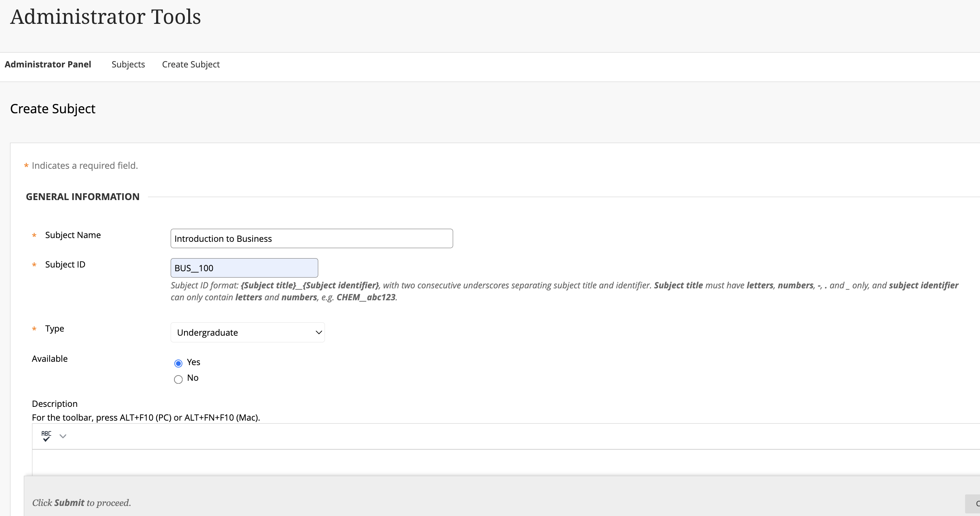Select the Create Subject breadcrumb item

click(191, 64)
